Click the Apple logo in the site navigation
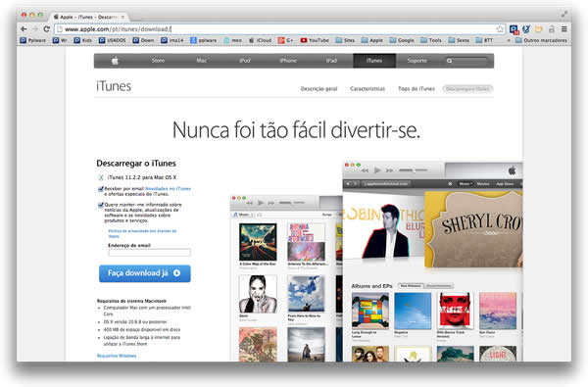 point(115,61)
